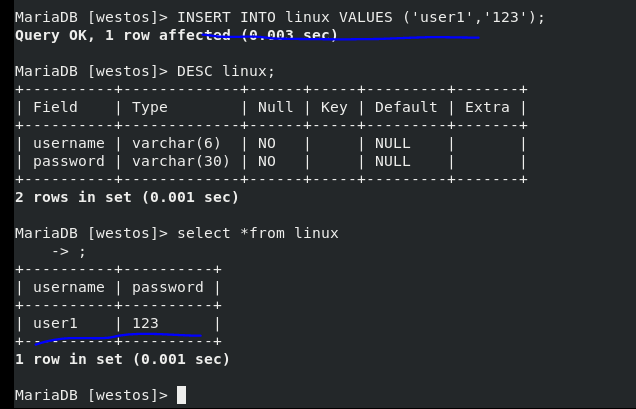Image resolution: width=636 pixels, height=409 pixels.
Task: Click the '2 rows in set' message
Action: click(x=127, y=197)
